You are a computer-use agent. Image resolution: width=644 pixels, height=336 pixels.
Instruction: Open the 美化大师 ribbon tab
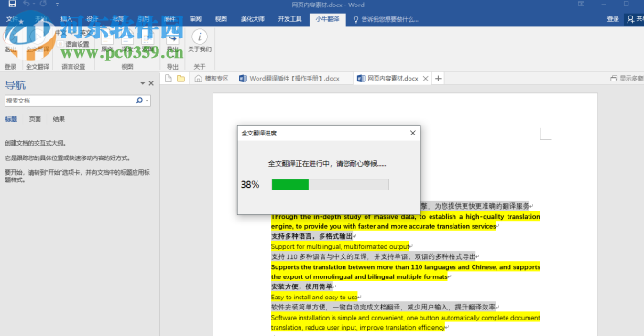tap(252, 19)
